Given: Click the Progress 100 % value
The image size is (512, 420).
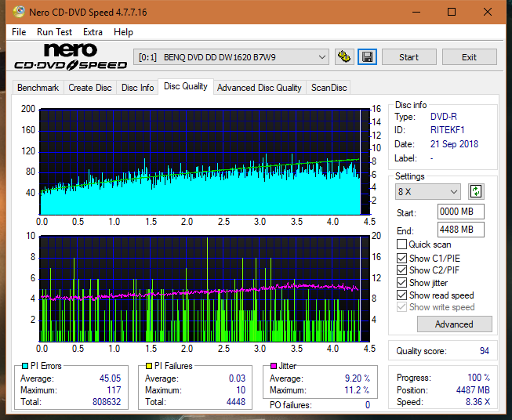Looking at the screenshot, I should [x=478, y=378].
